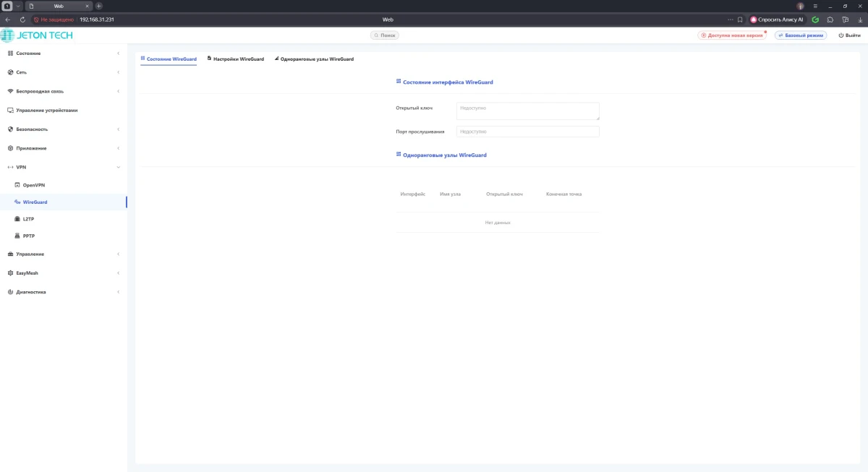The width and height of the screenshot is (868, 472).
Task: Click the Wi-Fi icon beside Беспроводная связь
Action: tap(10, 91)
